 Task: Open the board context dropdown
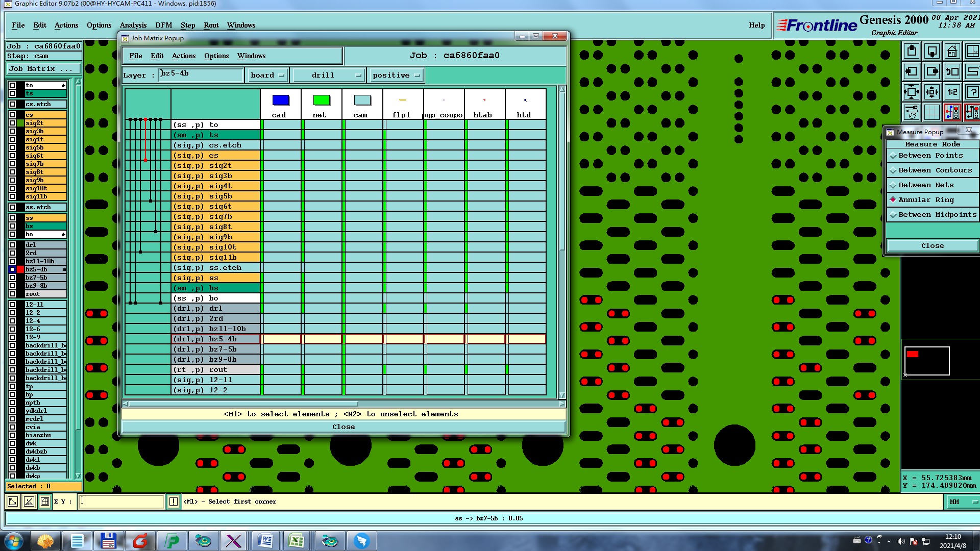pos(267,76)
